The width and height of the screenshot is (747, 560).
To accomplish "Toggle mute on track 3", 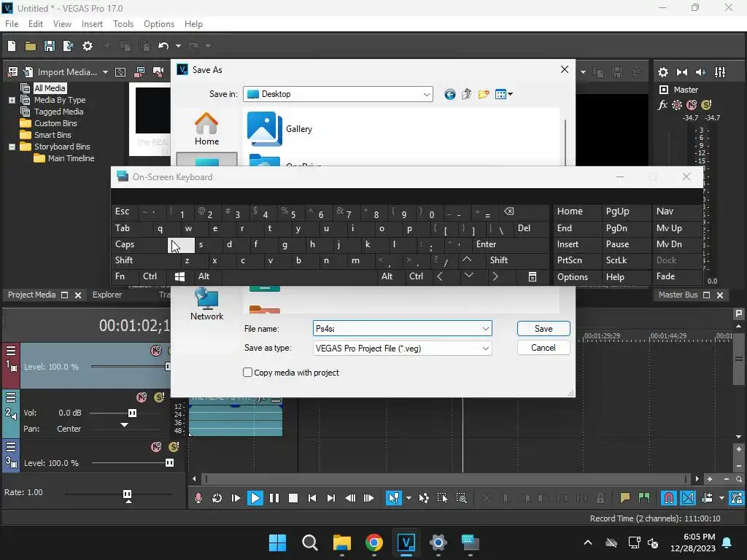I will click(x=156, y=447).
